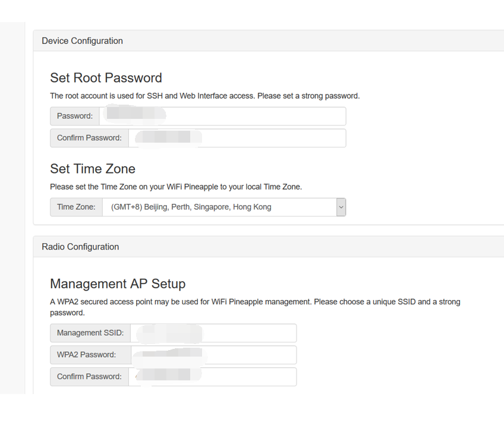Click the 'Time Zone:' label addon
Screen dimensions: 504x441
(x=76, y=207)
